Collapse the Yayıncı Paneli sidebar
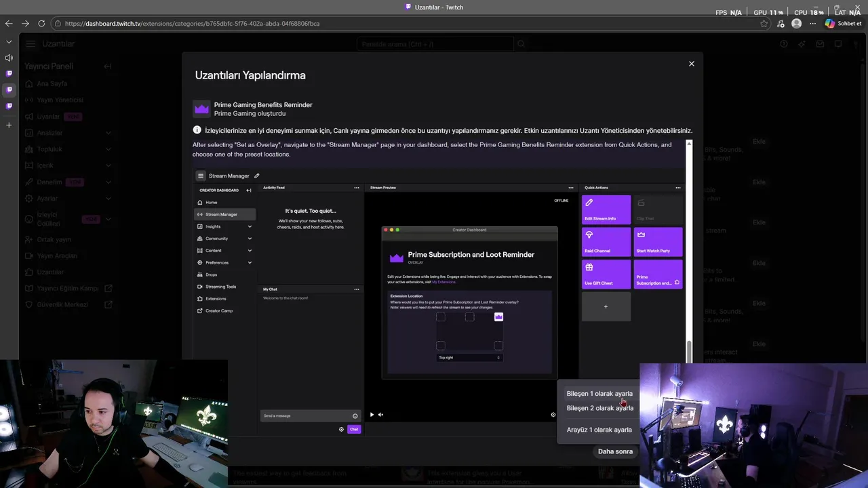This screenshot has height=488, width=868. pos(107,66)
